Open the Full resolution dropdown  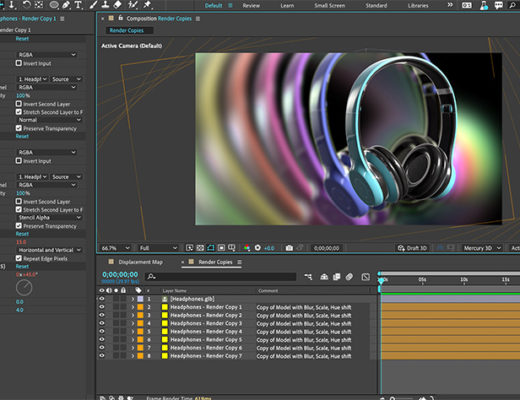[158, 248]
